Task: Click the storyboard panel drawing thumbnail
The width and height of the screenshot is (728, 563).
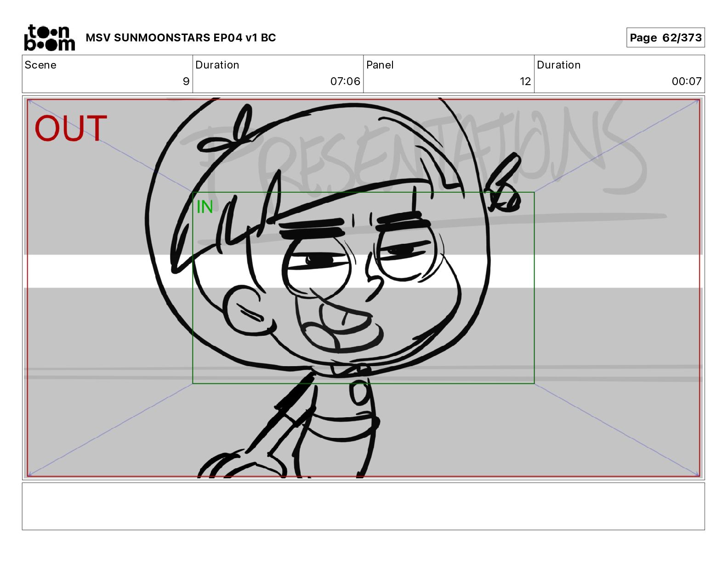Action: [x=363, y=288]
